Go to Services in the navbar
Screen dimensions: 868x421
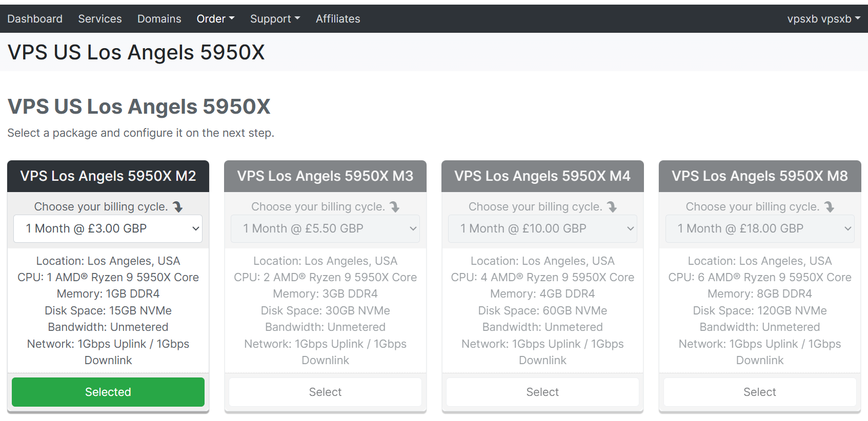[100, 19]
